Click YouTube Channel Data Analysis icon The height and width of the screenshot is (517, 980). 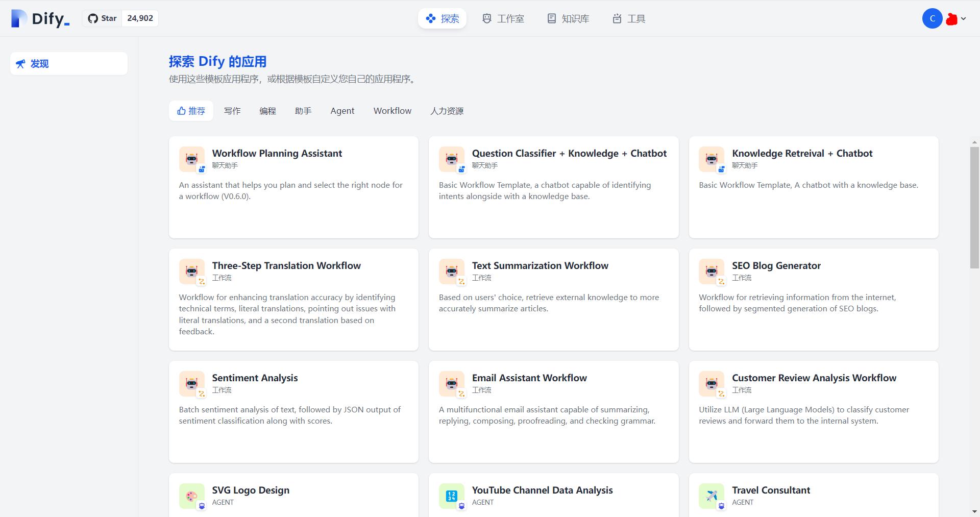click(452, 496)
